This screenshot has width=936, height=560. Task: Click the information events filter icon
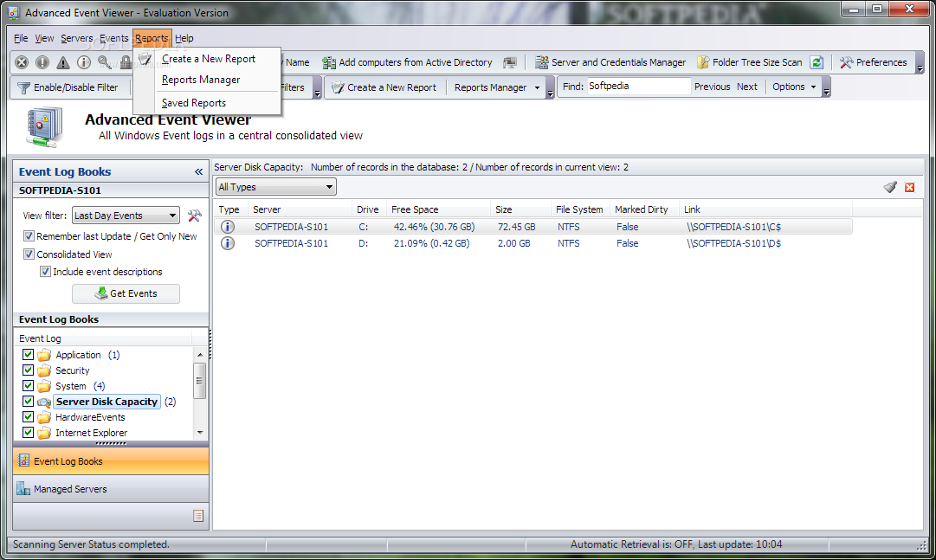click(x=84, y=62)
